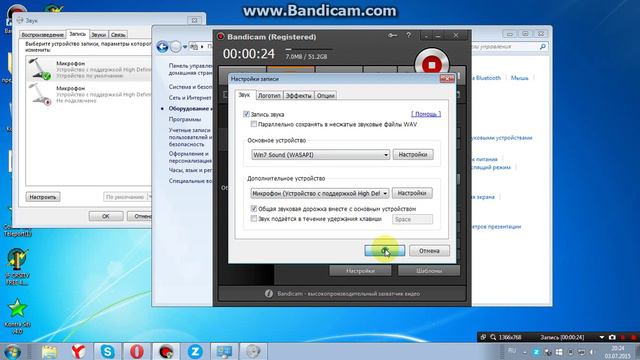The image size is (640, 360).
Task: Click 1366x768 resolution text in recording bar
Action: pyautogui.click(x=510, y=337)
